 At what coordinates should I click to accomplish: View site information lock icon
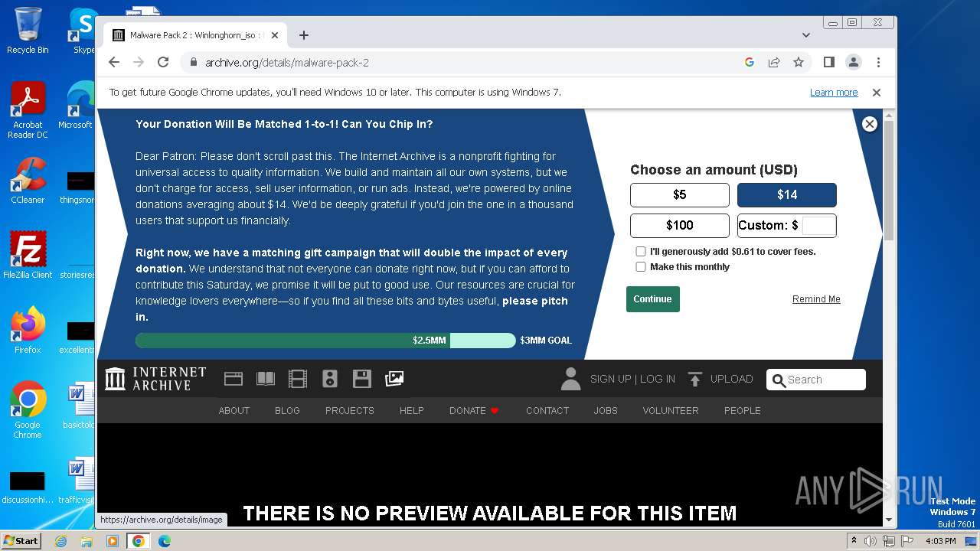pos(193,63)
